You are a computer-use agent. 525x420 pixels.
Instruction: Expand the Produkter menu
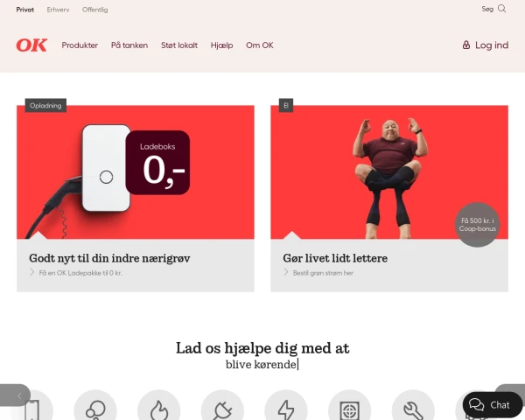[80, 45]
